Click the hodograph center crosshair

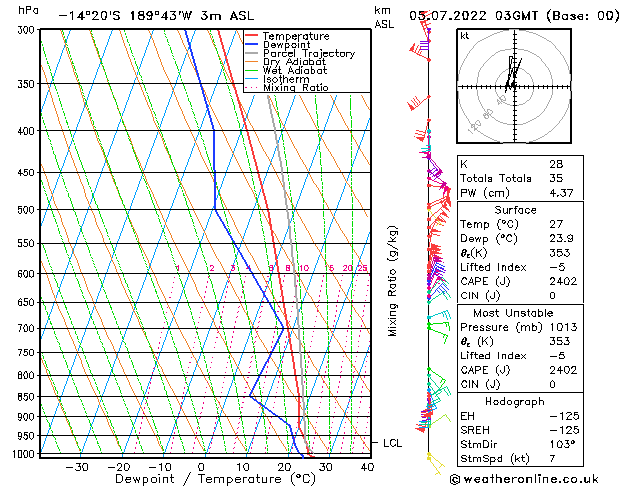pos(514,87)
